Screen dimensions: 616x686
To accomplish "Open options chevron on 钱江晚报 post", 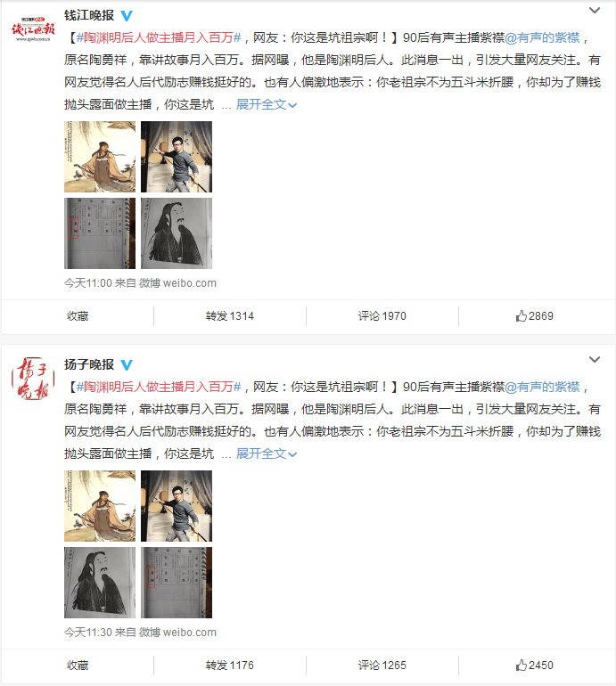I will pos(594,10).
